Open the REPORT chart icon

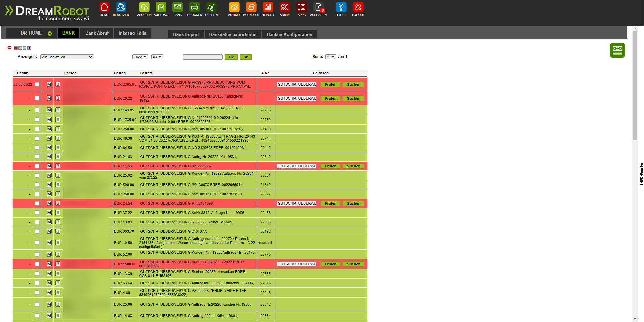[268, 7]
